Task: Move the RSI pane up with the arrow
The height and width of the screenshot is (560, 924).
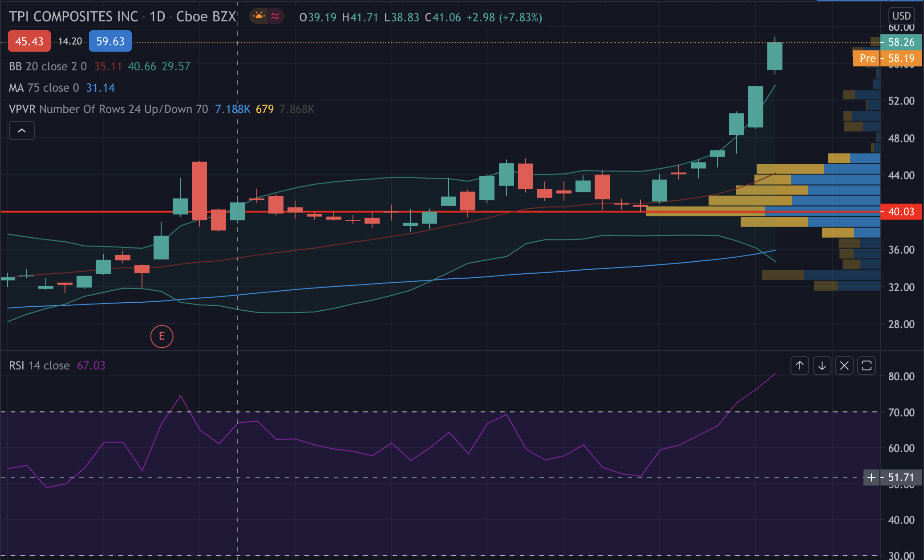Action: pos(799,366)
